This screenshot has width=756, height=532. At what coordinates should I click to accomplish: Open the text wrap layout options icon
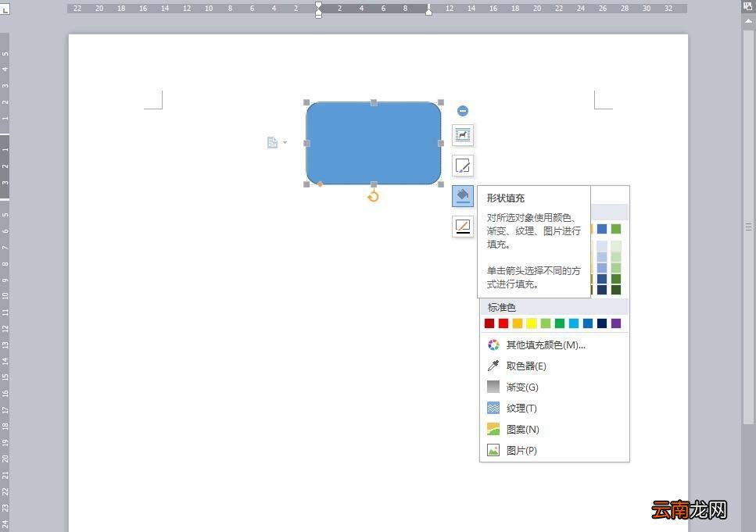point(462,135)
